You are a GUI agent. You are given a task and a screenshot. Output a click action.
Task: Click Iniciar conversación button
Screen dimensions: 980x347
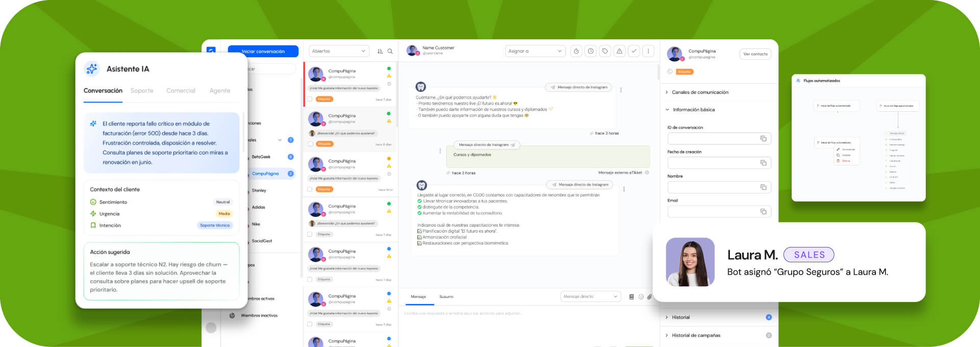point(263,51)
